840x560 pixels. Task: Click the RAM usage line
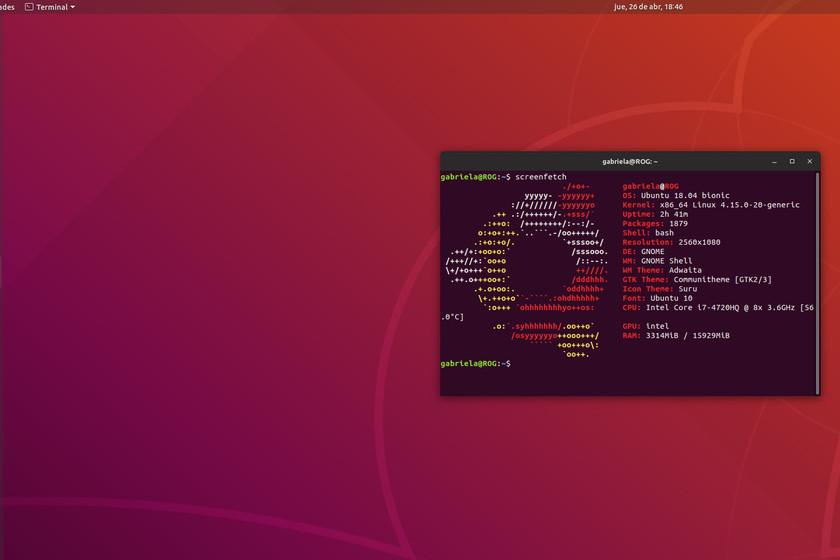click(x=676, y=336)
